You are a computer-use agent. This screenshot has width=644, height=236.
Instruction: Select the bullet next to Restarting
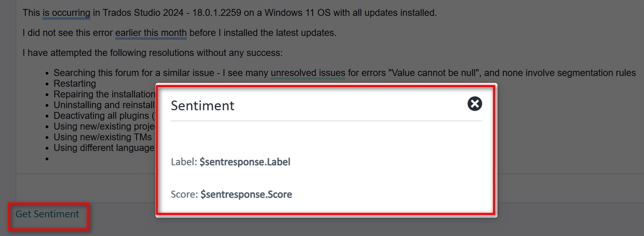[47, 84]
